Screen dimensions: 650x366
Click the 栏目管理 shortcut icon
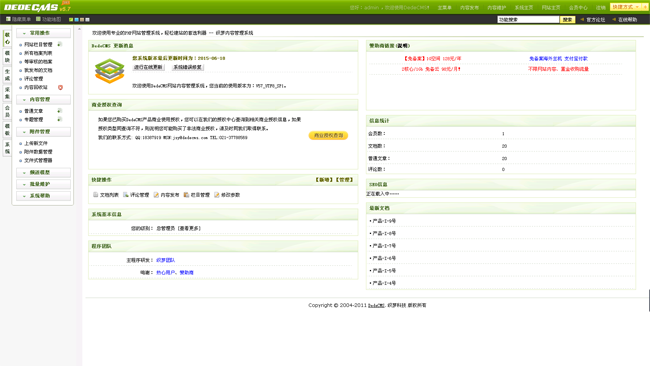(x=187, y=194)
